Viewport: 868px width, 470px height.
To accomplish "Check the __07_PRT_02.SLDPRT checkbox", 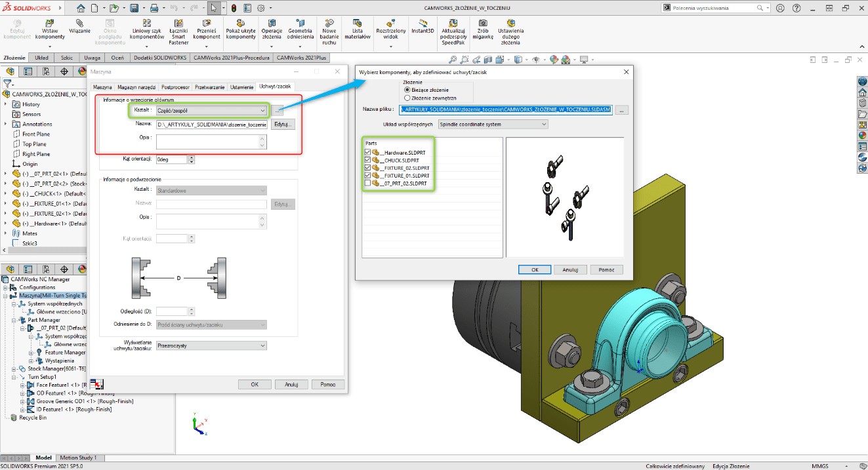I will pos(367,184).
